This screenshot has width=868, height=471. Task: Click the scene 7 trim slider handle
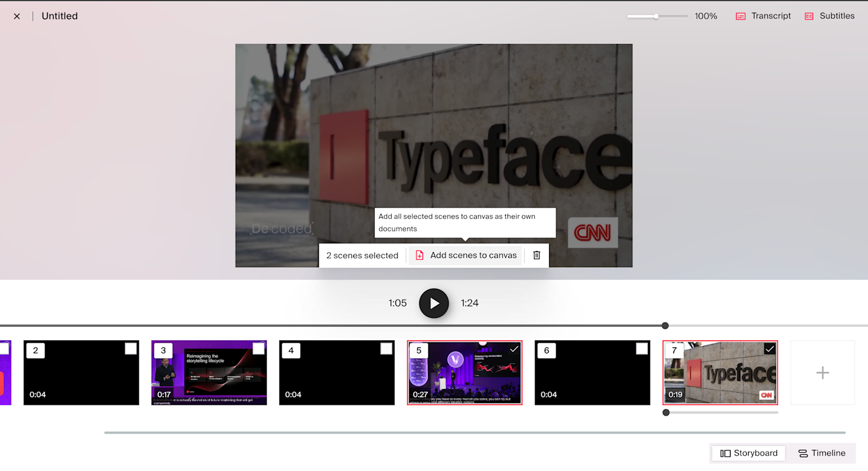(666, 413)
